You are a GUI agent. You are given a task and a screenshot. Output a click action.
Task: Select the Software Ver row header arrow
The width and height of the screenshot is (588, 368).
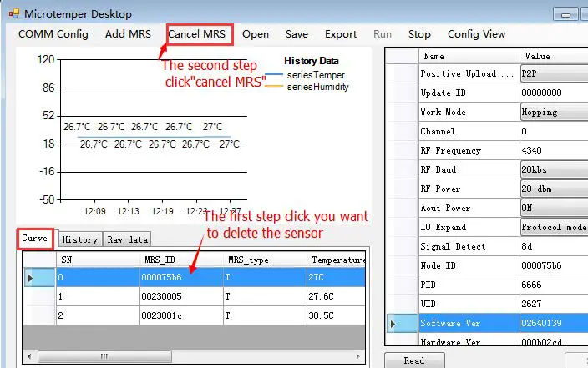coord(402,324)
